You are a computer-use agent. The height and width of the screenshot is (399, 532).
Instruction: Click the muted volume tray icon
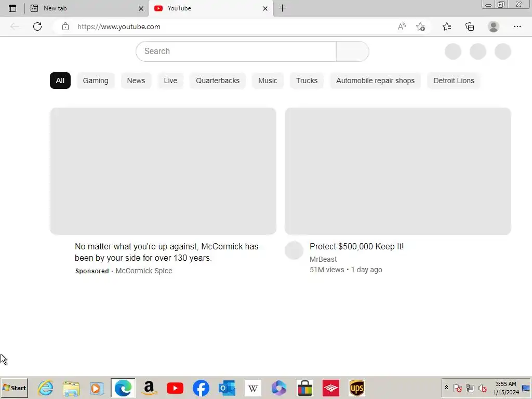483,388
